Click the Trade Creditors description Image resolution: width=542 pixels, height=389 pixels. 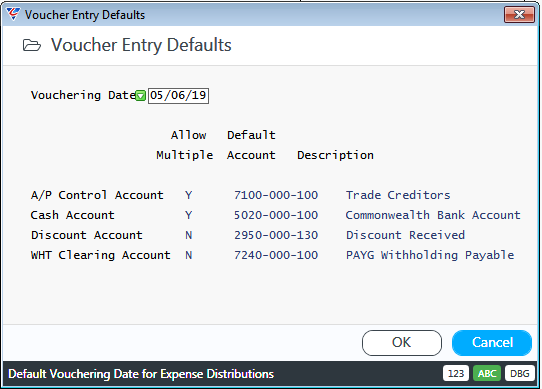tap(398, 195)
